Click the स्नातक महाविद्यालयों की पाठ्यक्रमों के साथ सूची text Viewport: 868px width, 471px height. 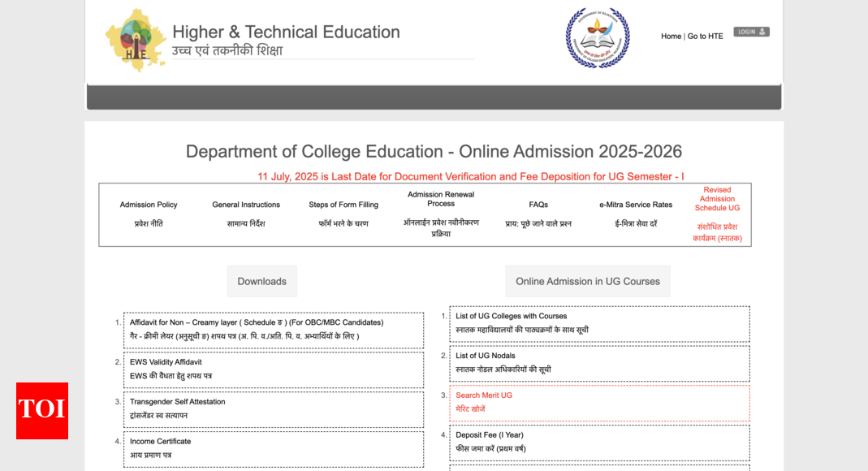pyautogui.click(x=522, y=330)
